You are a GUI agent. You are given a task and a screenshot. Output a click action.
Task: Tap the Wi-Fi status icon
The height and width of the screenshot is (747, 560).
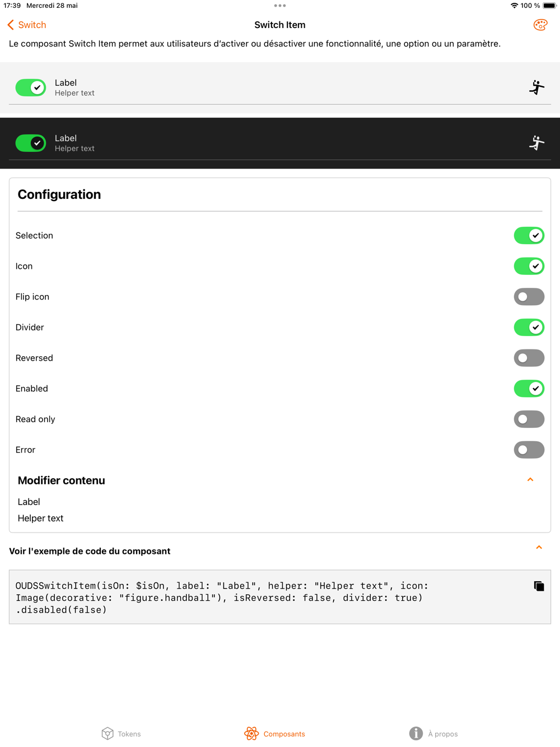coord(514,6)
